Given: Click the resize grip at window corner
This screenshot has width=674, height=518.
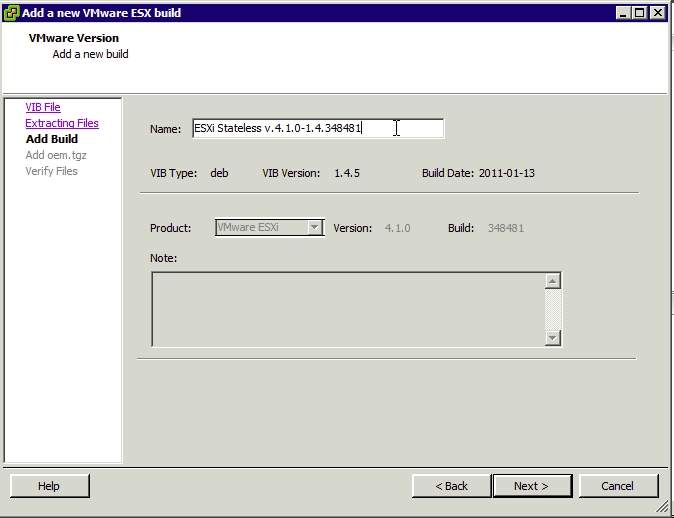Looking at the screenshot, I should (x=662, y=507).
